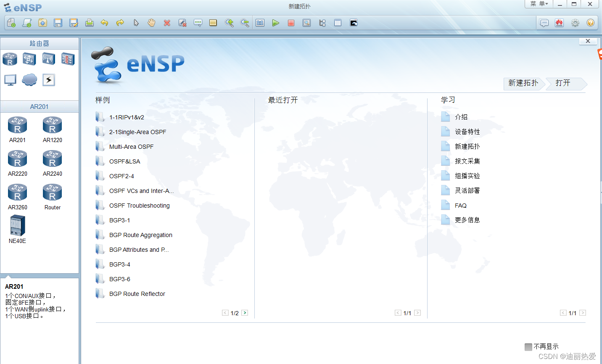Click the 新建拓扑 button

[x=523, y=83]
